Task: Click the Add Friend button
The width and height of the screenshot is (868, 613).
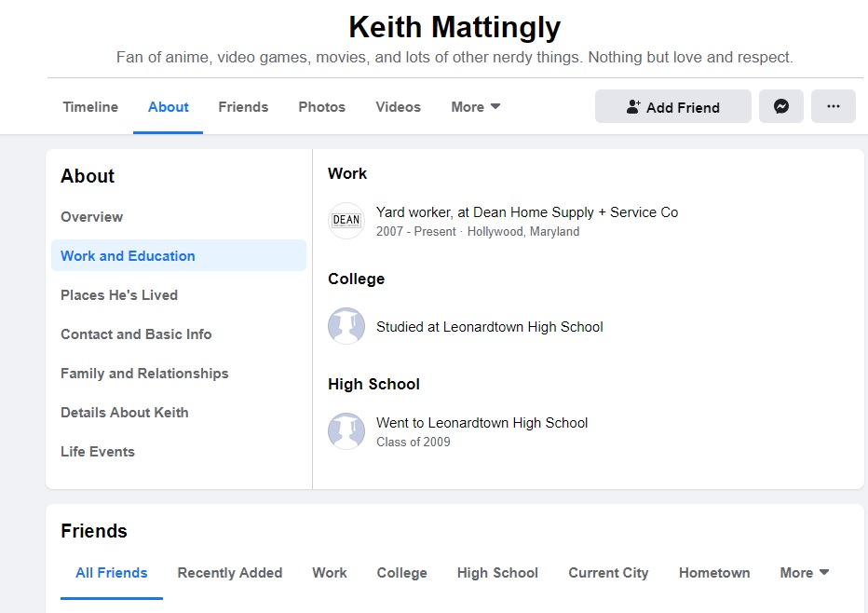Action: coord(673,106)
